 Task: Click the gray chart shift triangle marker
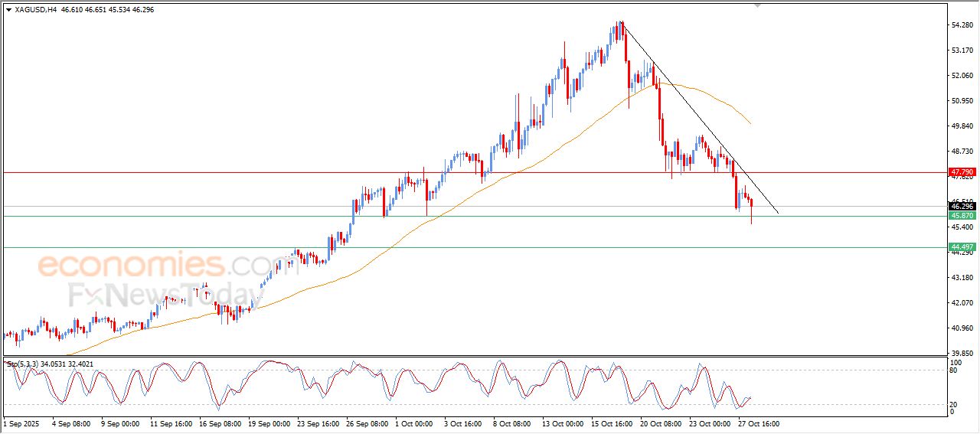click(757, 5)
